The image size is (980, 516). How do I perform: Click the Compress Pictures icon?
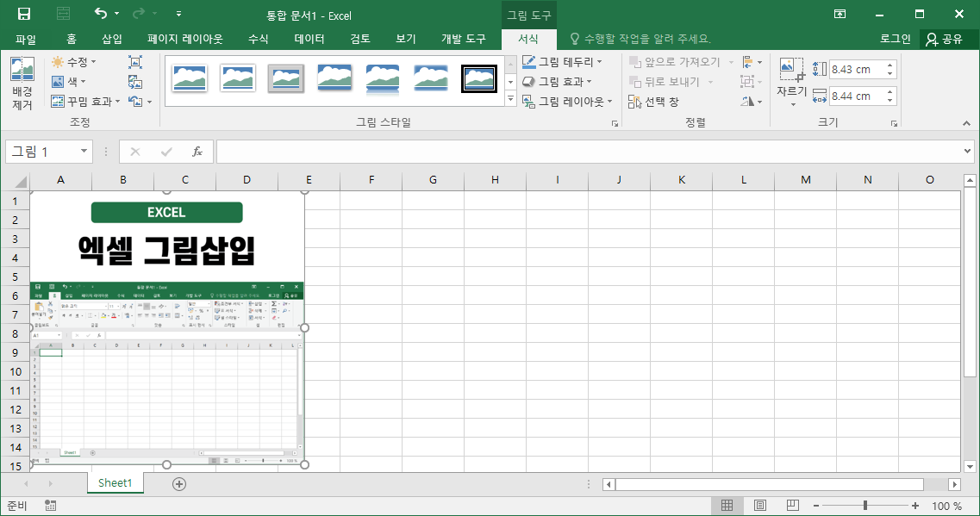coord(135,62)
